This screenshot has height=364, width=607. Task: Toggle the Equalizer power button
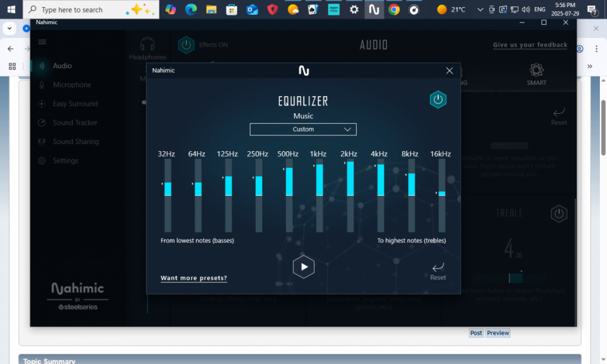pos(438,100)
